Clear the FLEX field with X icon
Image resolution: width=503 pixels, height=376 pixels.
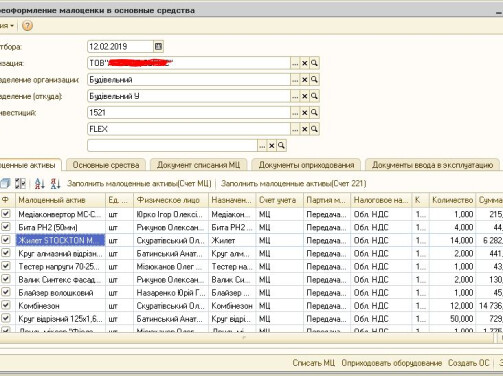pos(304,129)
